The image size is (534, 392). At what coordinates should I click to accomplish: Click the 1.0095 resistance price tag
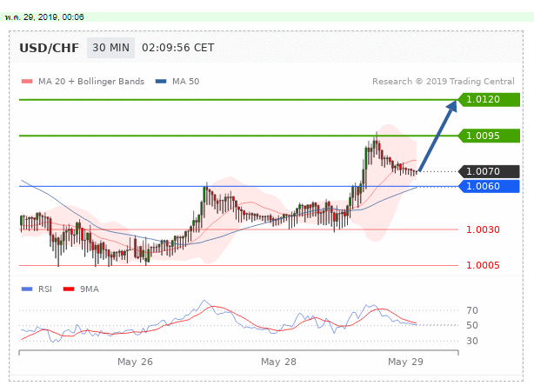coord(489,136)
